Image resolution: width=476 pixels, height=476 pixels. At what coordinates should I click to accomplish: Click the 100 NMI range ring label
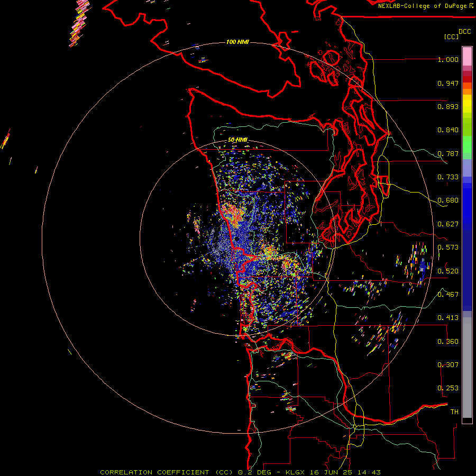[237, 42]
